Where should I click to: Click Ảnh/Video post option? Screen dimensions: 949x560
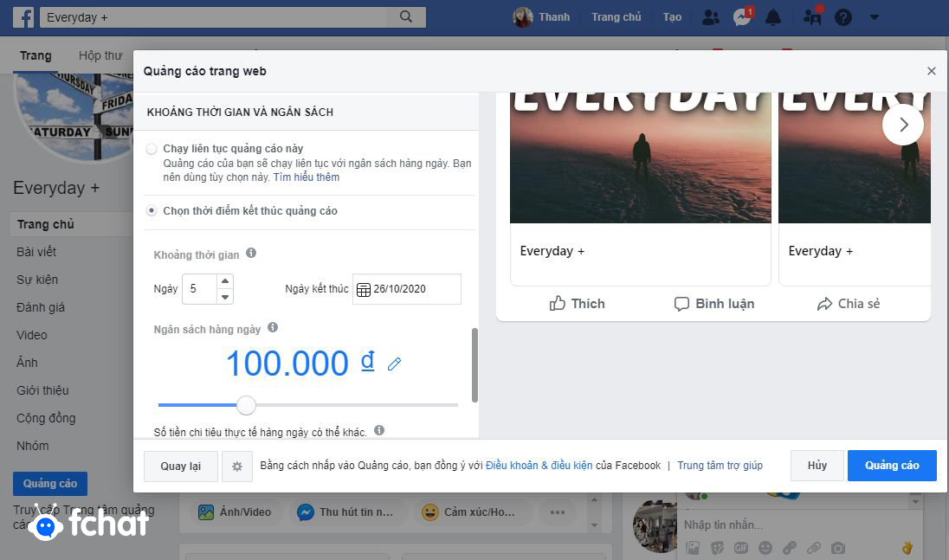[235, 512]
